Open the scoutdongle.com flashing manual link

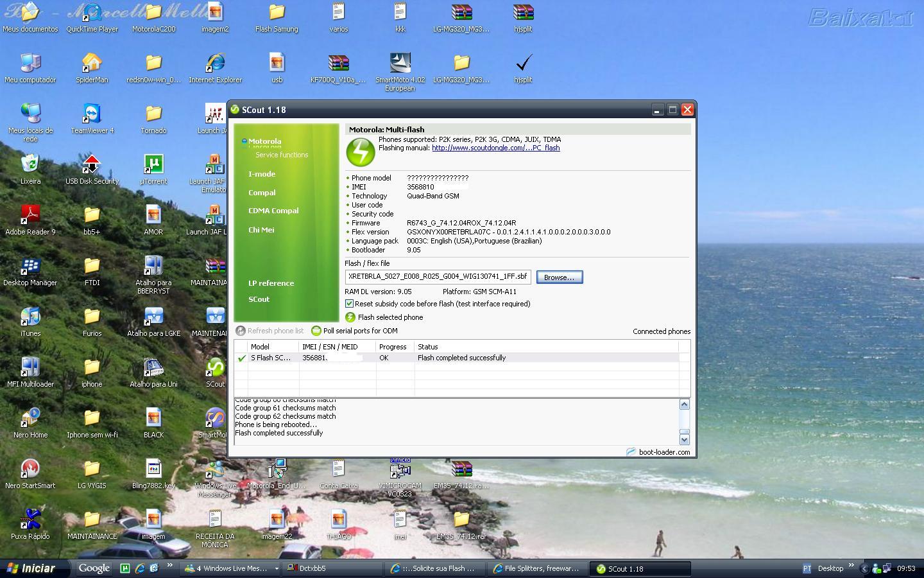click(496, 148)
